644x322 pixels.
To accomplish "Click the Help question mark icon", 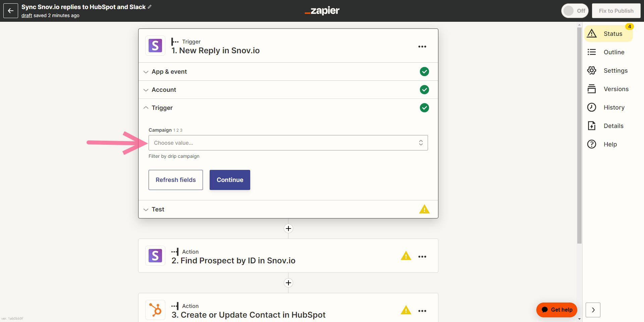I will [592, 144].
